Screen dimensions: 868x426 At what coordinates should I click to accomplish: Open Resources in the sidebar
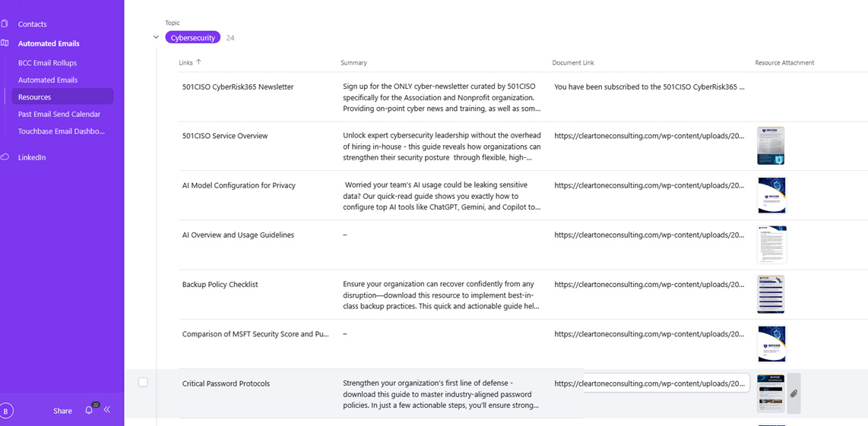[x=35, y=97]
